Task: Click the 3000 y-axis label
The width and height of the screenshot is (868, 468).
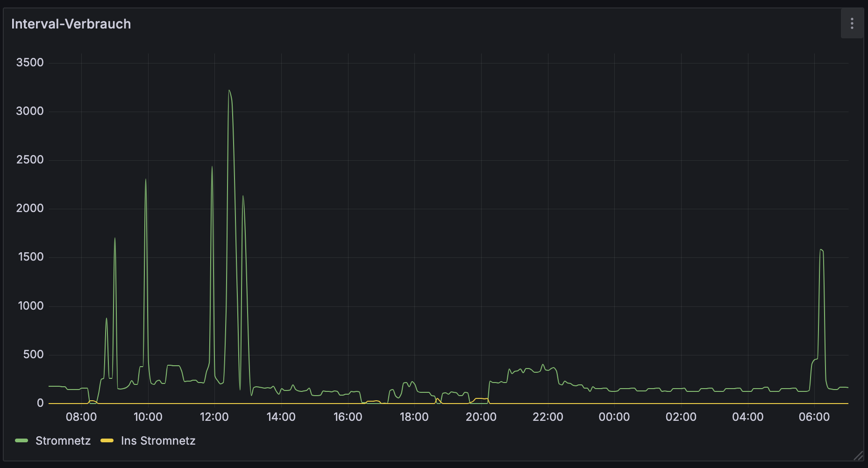Action: tap(30, 111)
